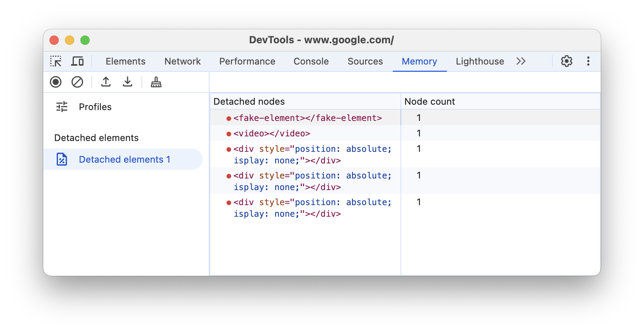Select the Detached elements 1 profile
644x333 pixels.
[x=124, y=160]
